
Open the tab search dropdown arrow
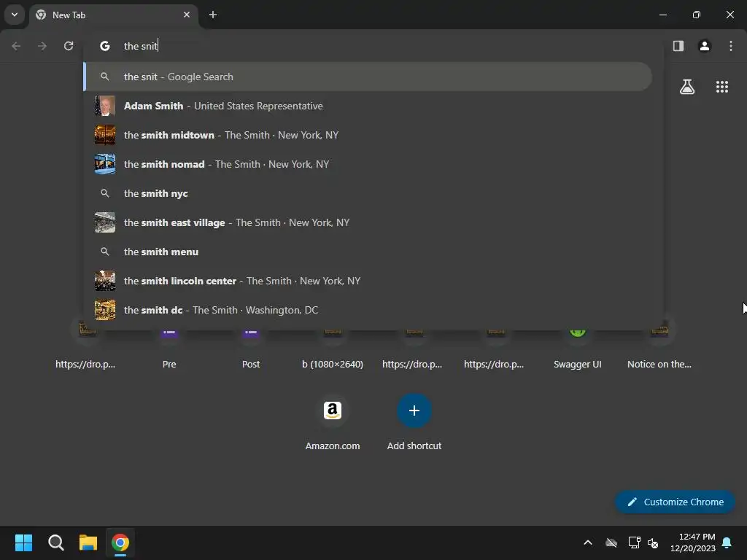15,15
